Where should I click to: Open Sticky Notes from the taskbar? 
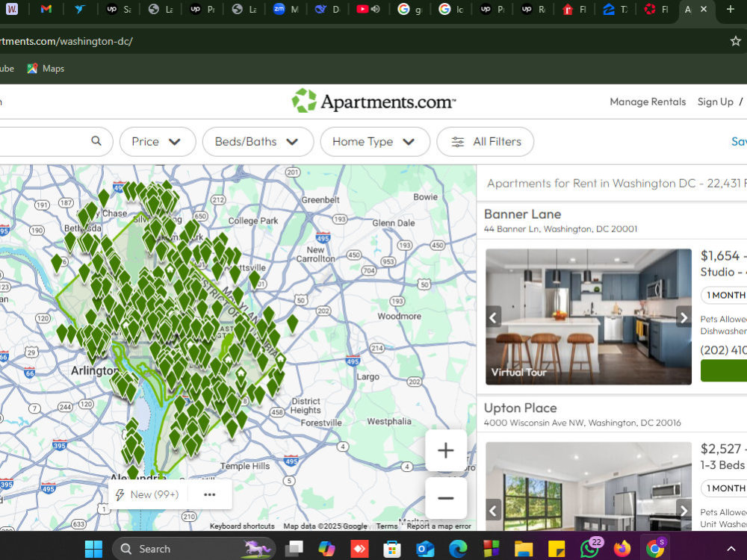click(557, 549)
